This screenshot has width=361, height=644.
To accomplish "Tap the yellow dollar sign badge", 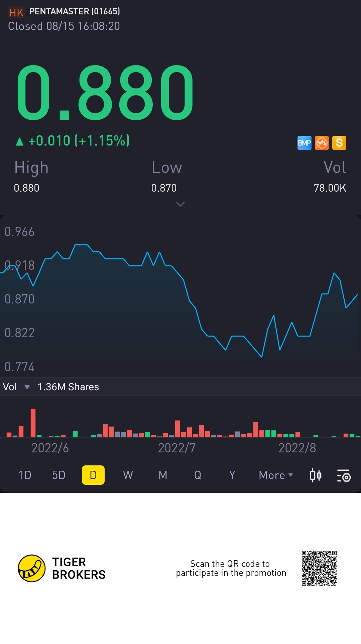I will point(339,143).
